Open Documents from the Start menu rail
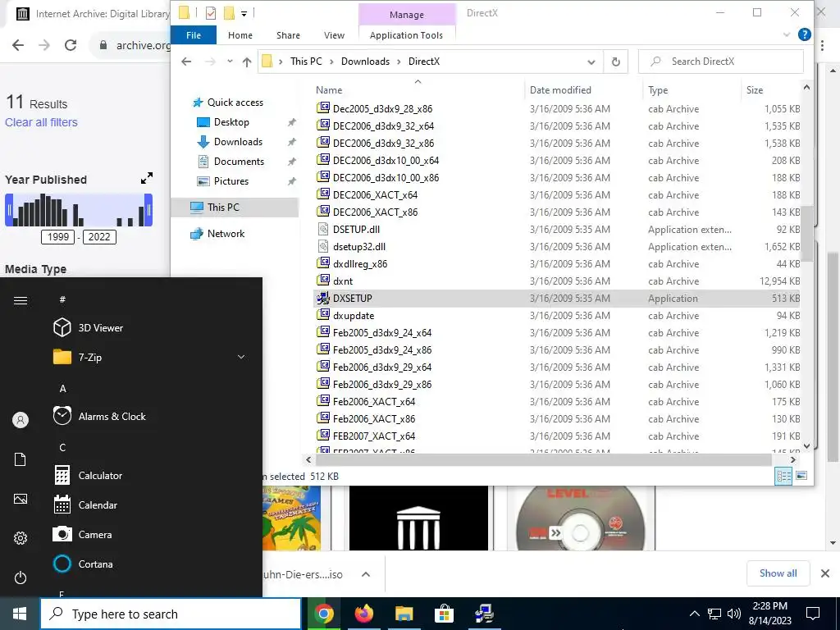 (x=21, y=459)
